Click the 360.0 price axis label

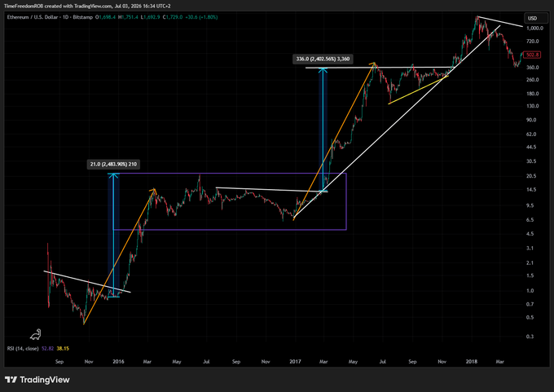click(533, 67)
